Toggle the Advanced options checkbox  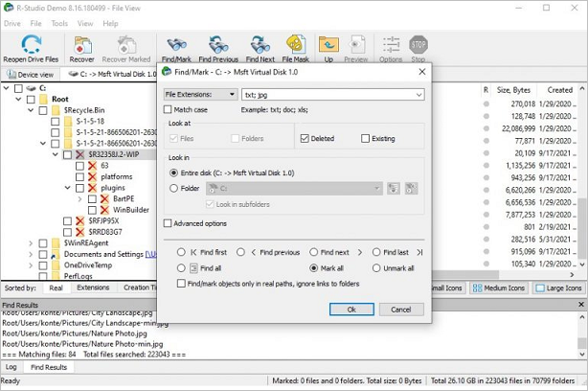click(x=170, y=223)
